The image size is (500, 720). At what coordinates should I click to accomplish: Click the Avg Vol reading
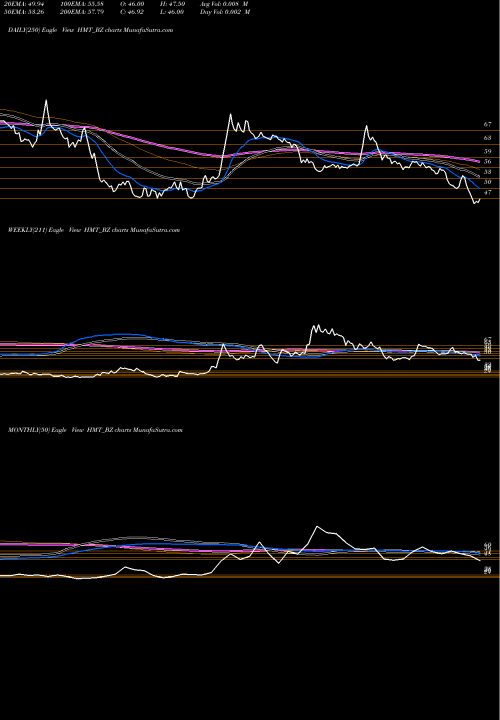point(225,4)
